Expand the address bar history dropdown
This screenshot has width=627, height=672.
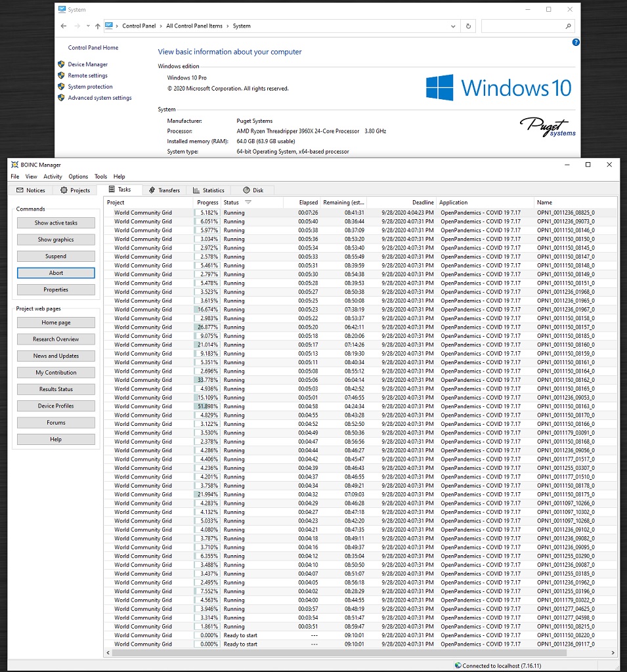453,26
